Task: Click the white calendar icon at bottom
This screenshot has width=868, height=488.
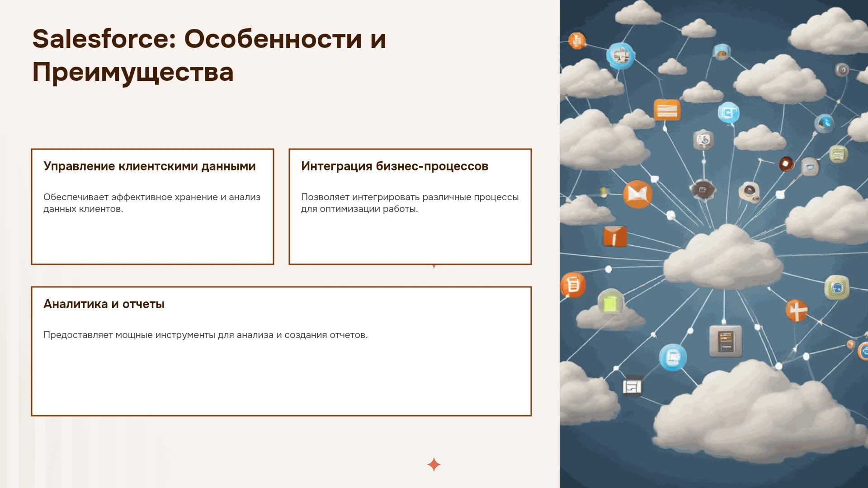Action: tap(632, 386)
